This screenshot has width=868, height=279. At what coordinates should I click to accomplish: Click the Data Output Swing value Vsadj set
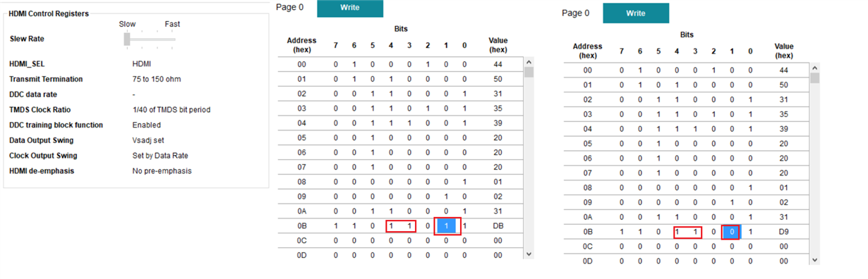coord(148,140)
